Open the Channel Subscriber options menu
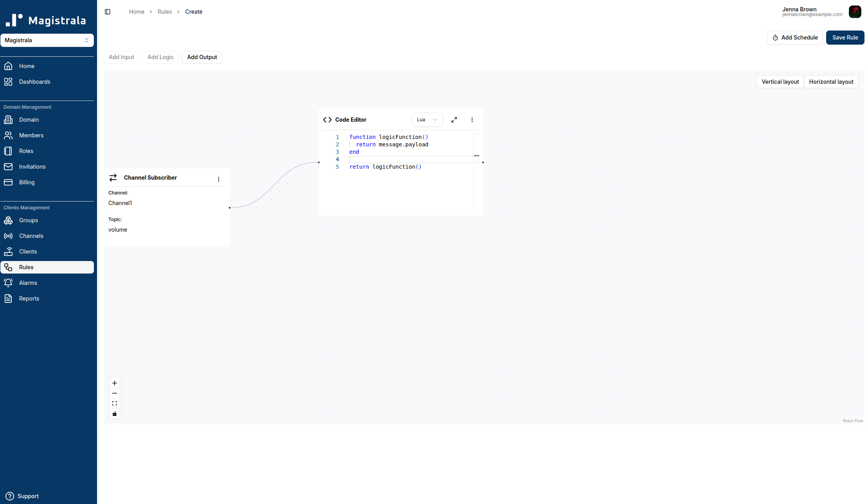 coord(219,179)
